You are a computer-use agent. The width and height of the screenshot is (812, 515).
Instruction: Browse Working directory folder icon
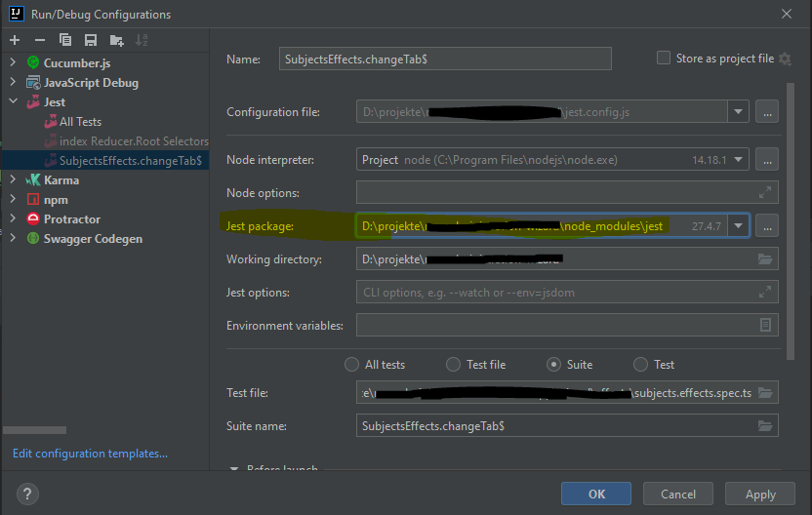[765, 258]
